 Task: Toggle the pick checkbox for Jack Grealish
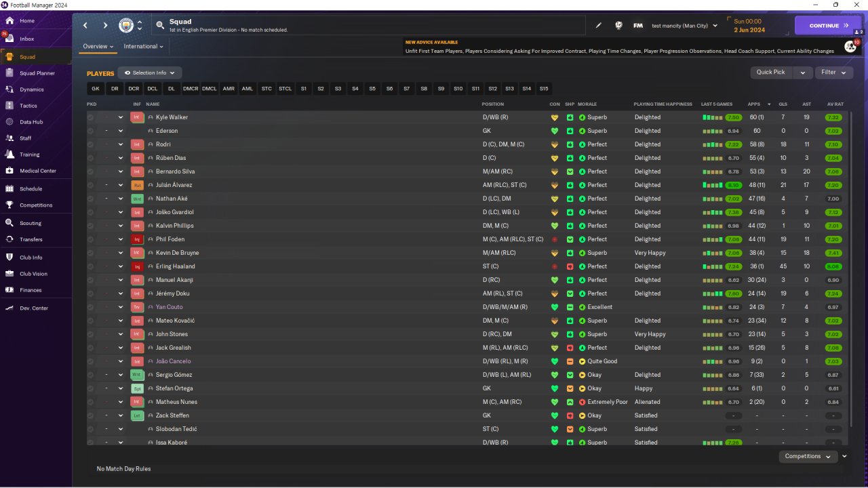90,348
